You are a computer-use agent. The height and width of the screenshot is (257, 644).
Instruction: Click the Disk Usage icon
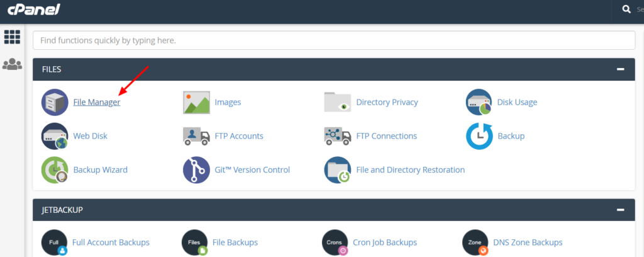click(479, 102)
